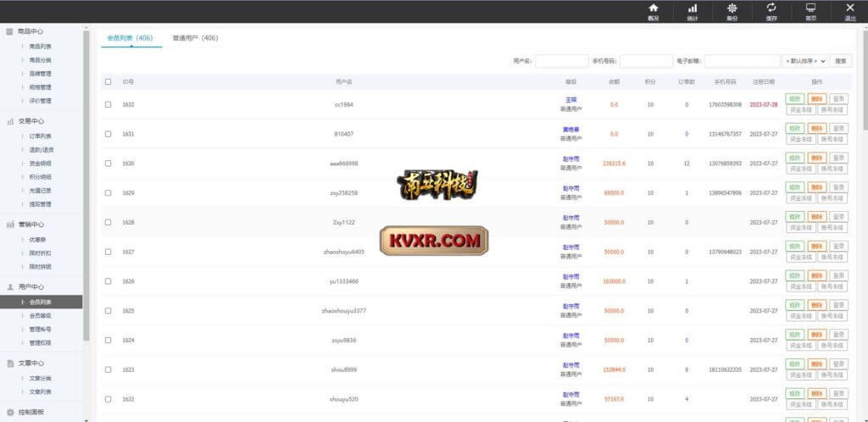Click the 搜索 search button
The width and height of the screenshot is (868, 422).
[x=840, y=61]
